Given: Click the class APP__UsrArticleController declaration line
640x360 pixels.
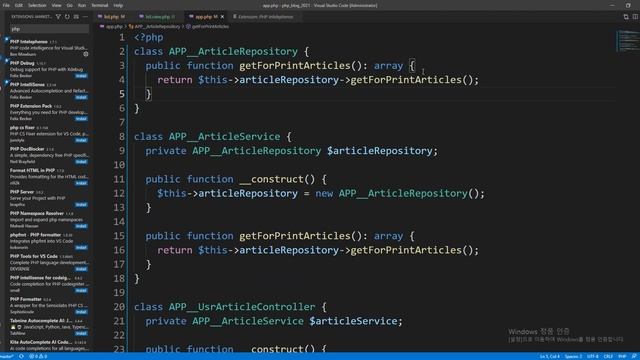Looking at the screenshot, I should click(230, 307).
